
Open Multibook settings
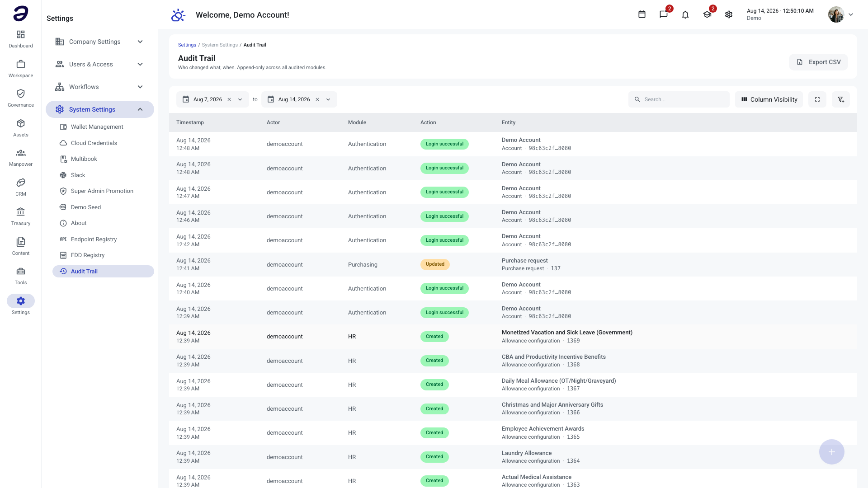pos(103,159)
